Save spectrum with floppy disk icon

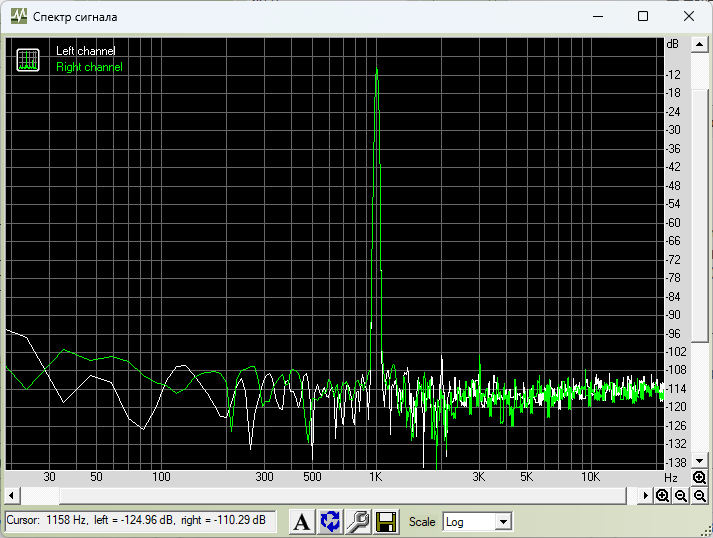coord(386,521)
